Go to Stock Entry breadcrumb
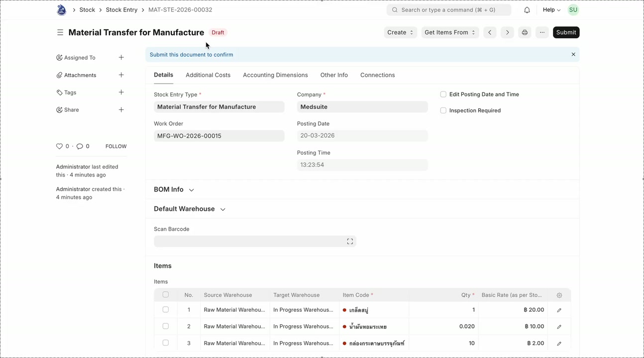644x358 pixels. coord(121,10)
